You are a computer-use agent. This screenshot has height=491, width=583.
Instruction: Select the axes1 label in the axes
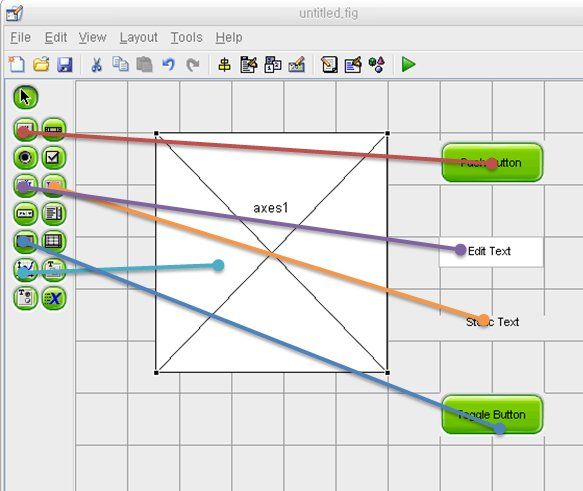[x=271, y=208]
